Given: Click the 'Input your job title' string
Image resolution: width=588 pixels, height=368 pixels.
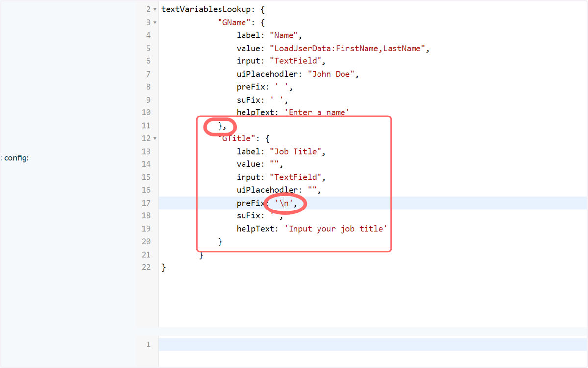Looking at the screenshot, I should (x=336, y=229).
